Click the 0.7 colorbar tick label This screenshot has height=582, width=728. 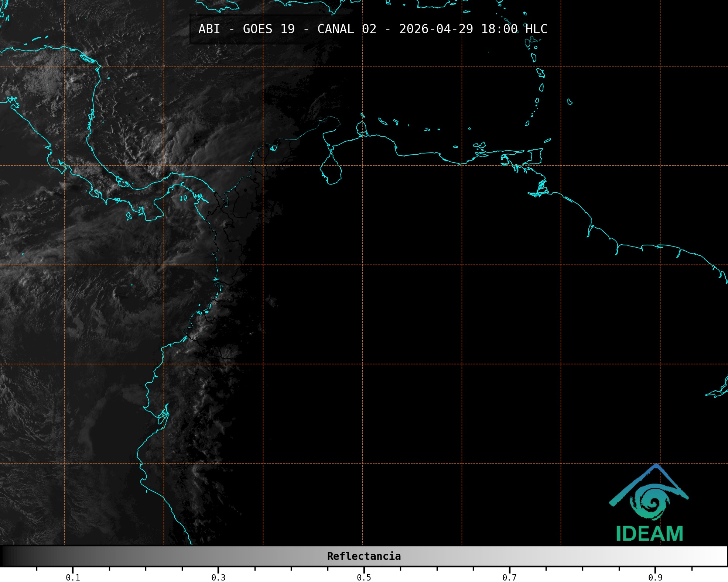509,577
